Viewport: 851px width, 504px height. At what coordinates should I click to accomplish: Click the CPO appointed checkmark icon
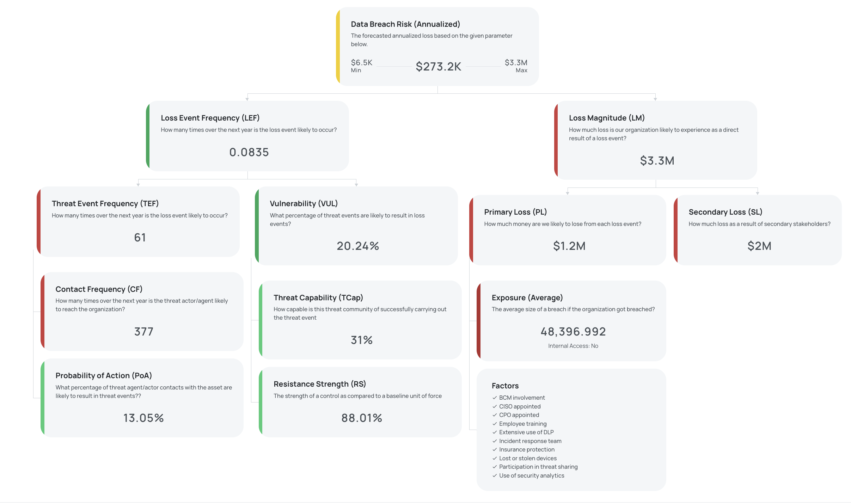tap(495, 415)
